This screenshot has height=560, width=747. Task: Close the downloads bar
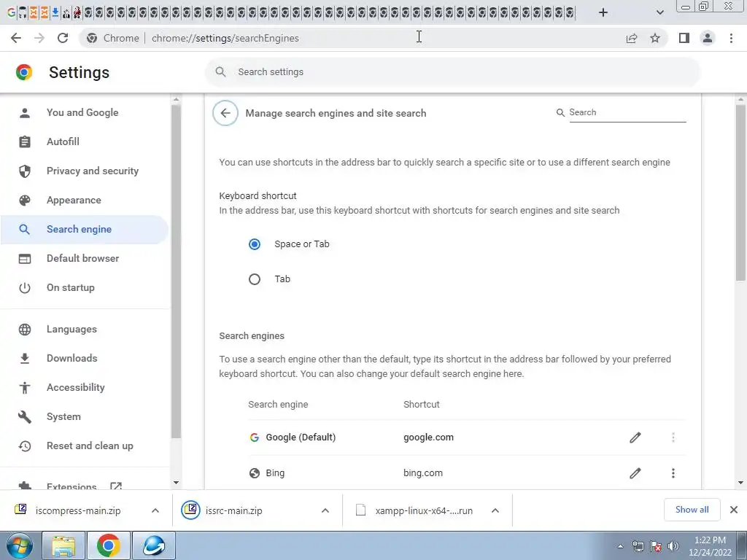click(734, 510)
